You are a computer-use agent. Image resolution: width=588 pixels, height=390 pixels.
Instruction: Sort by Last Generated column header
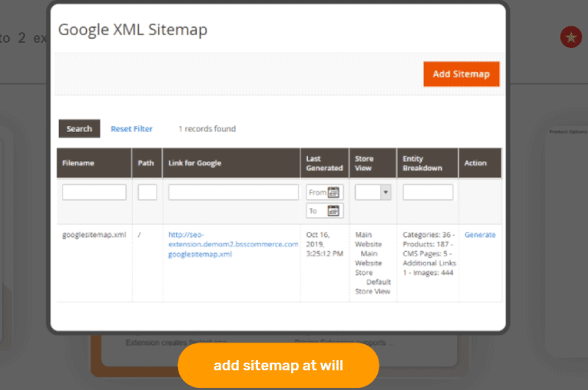(x=325, y=163)
